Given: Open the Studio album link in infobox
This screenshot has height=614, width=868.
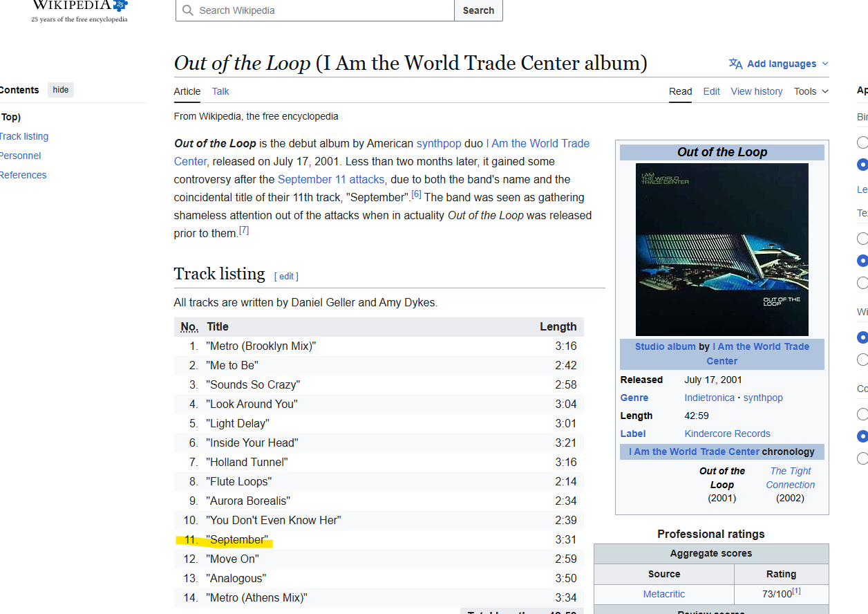Looking at the screenshot, I should (665, 346).
